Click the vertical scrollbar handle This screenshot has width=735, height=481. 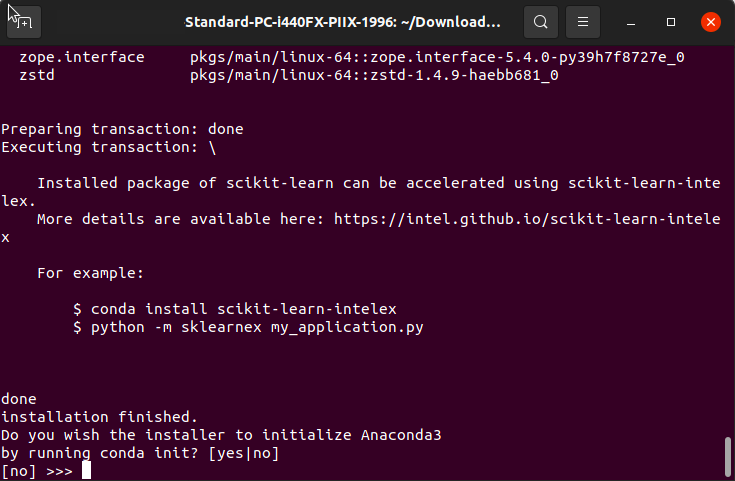(x=728, y=457)
